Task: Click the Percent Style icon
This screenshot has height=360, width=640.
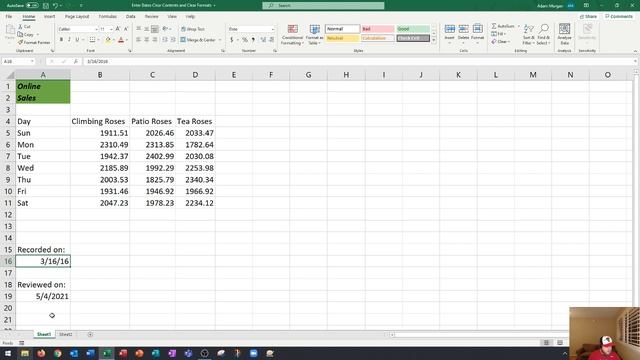Action: point(244,40)
